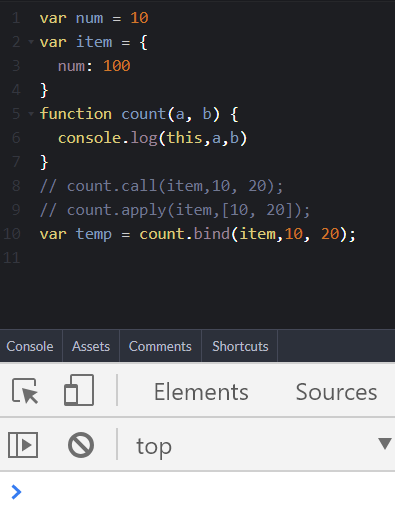
Task: Switch to the Elements devtools panel
Action: click(x=201, y=392)
